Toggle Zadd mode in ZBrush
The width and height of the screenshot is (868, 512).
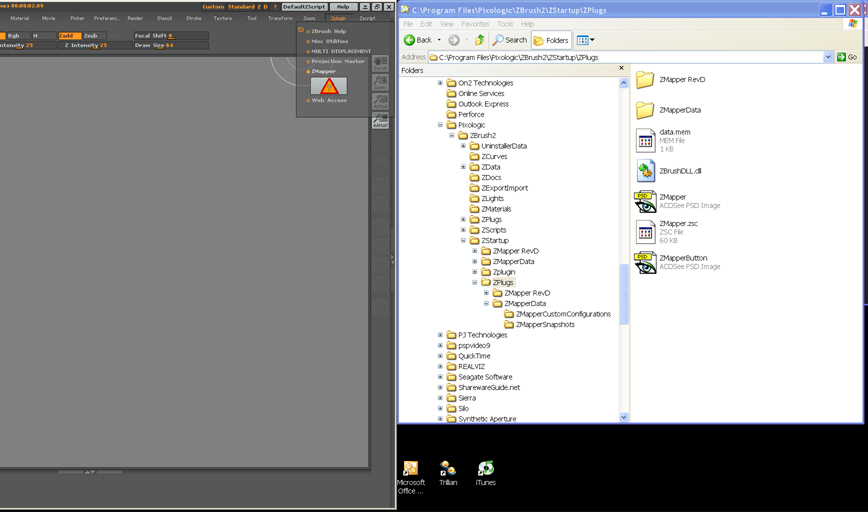70,35
